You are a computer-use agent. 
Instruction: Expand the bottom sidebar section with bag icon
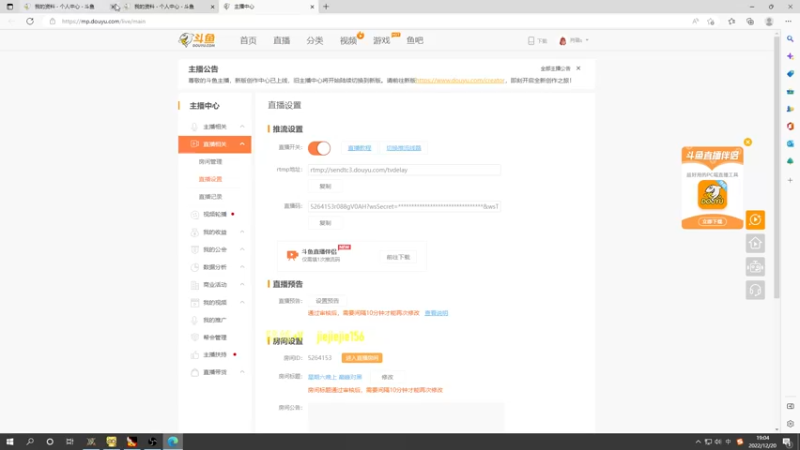point(242,372)
